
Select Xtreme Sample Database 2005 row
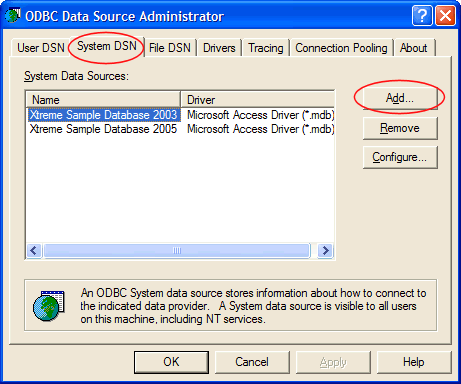click(180, 129)
